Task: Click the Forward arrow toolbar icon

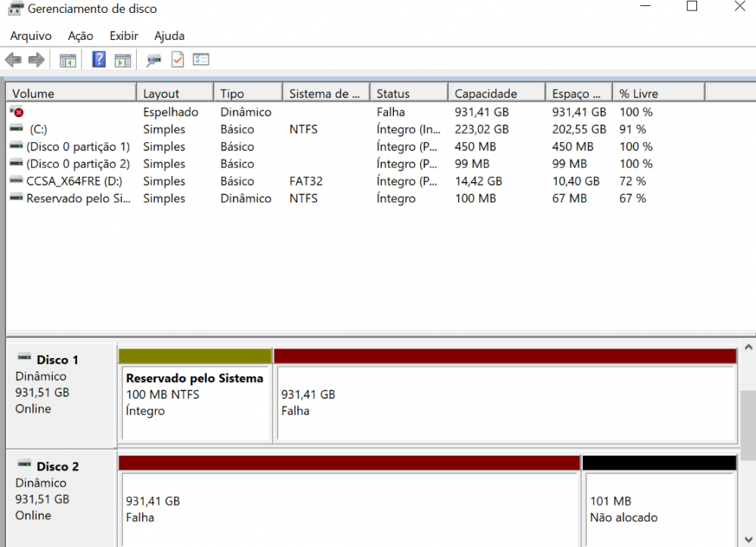Action: point(36,60)
